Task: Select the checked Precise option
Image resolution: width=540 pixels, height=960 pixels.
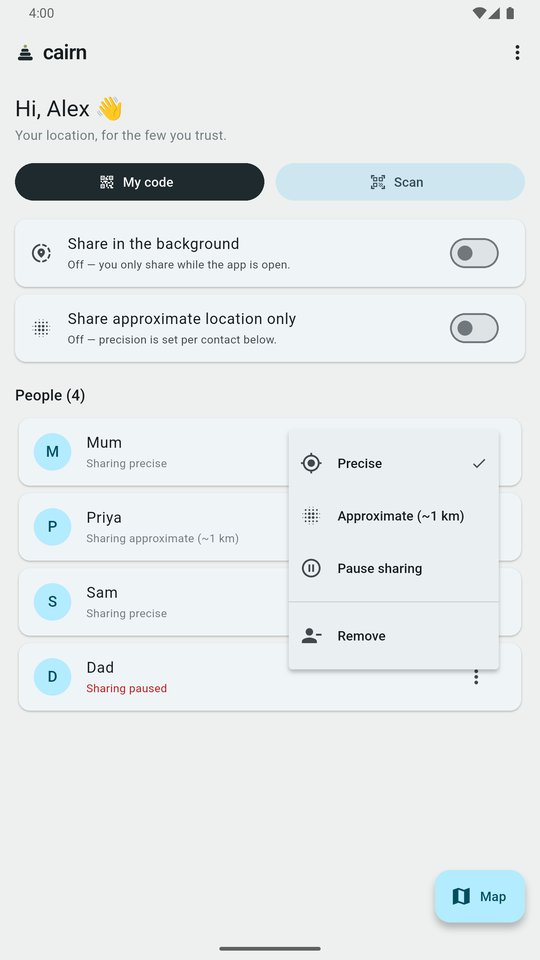Action: point(394,463)
